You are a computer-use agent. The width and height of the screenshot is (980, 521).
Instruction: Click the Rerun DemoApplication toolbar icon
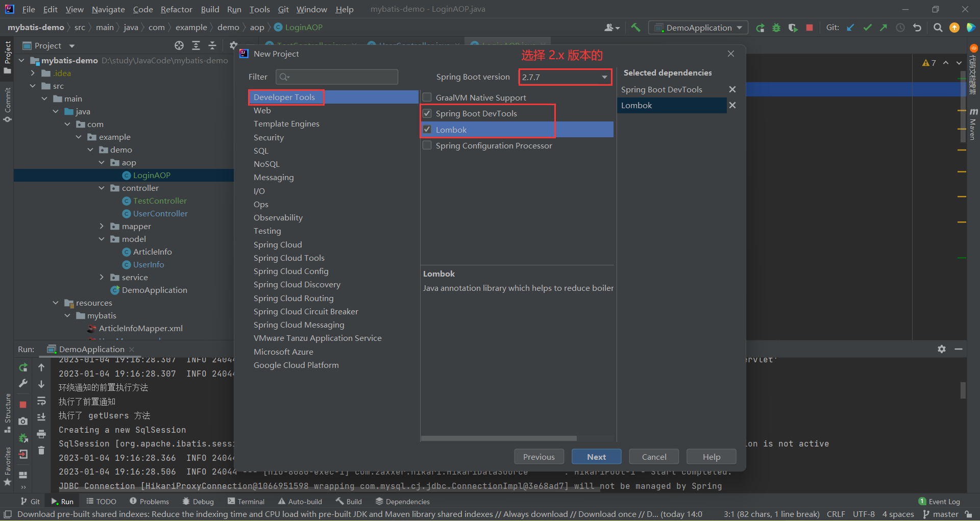pos(760,28)
